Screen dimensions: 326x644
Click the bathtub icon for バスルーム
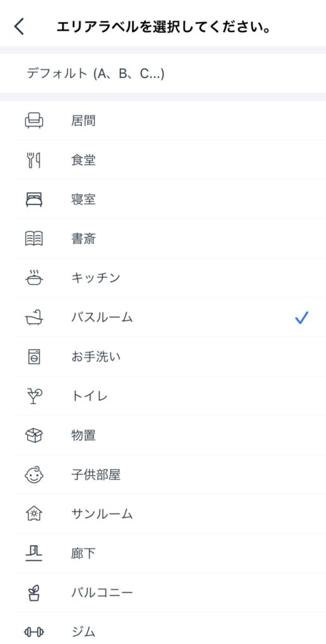click(34, 318)
